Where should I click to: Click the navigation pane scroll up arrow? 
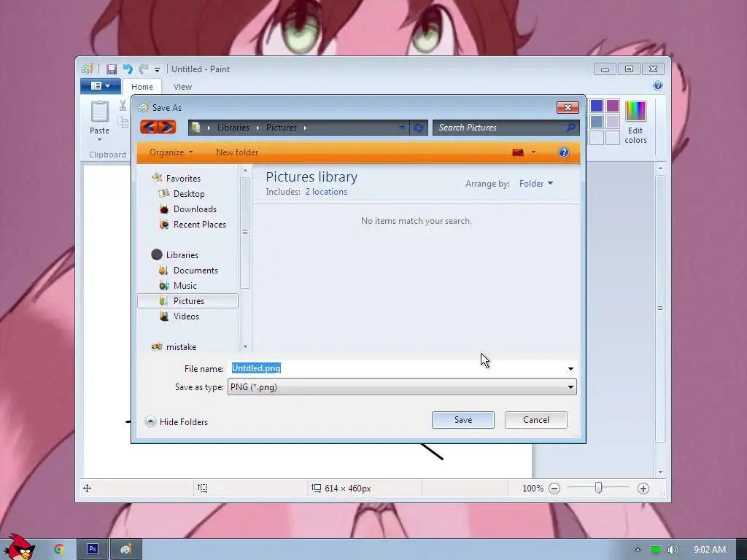(x=245, y=170)
